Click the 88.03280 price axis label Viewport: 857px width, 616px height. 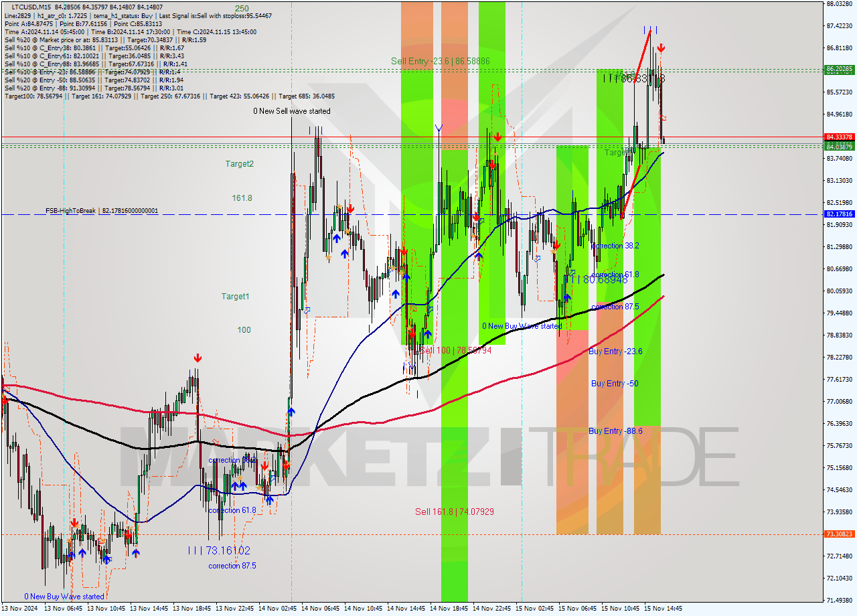pos(840,4)
